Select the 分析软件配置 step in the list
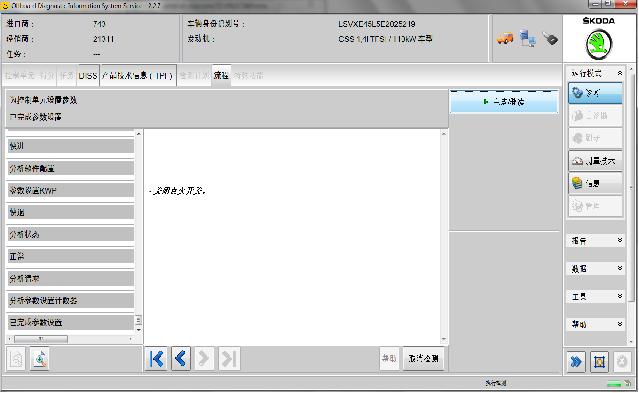This screenshot has width=639, height=393. [x=71, y=168]
